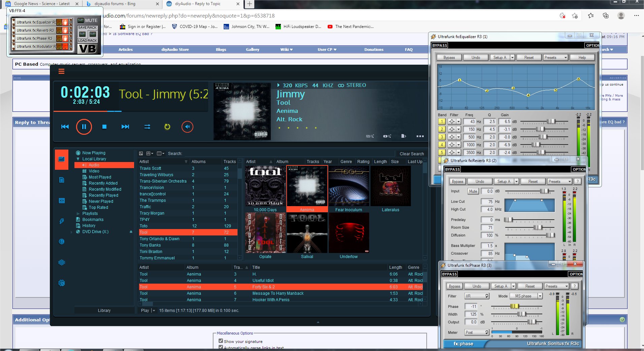This screenshot has width=644, height=351.
Task: Open the Wiki forum menu
Action: [x=286, y=50]
